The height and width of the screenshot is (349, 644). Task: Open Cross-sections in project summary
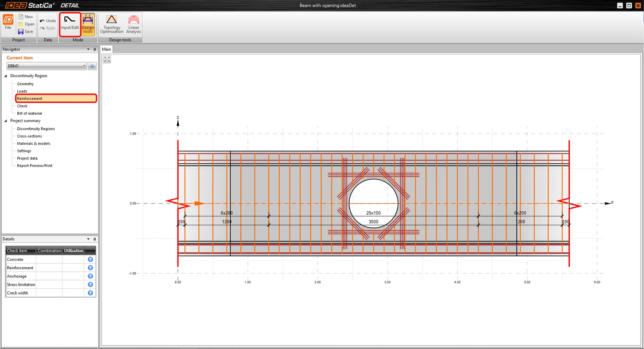pos(29,136)
